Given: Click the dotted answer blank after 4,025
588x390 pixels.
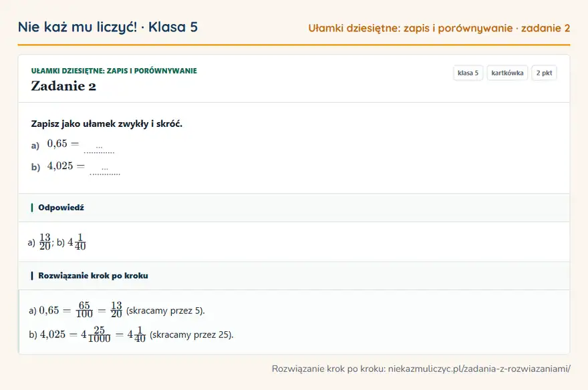Looking at the screenshot, I should pos(105,170).
